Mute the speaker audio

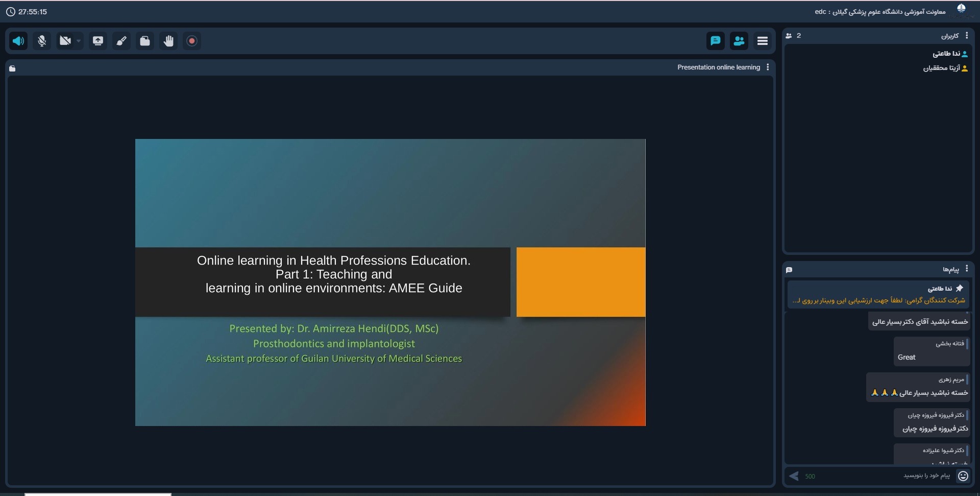coord(18,41)
